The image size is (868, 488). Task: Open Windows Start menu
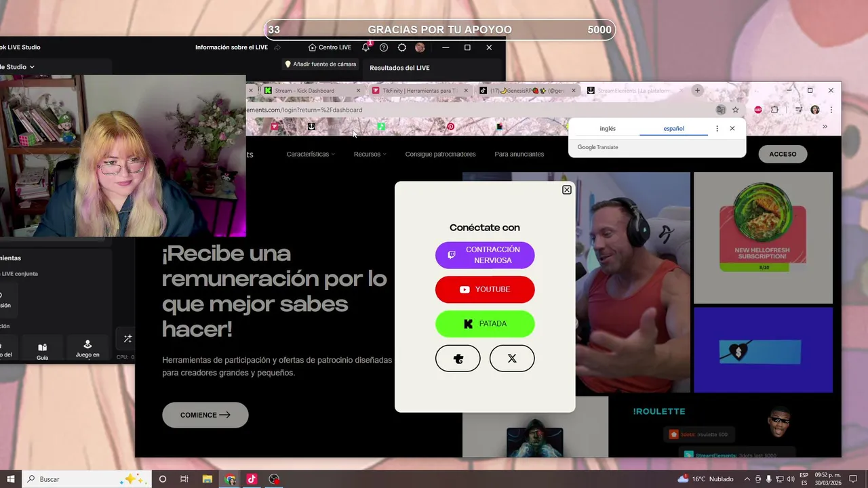(x=10, y=479)
